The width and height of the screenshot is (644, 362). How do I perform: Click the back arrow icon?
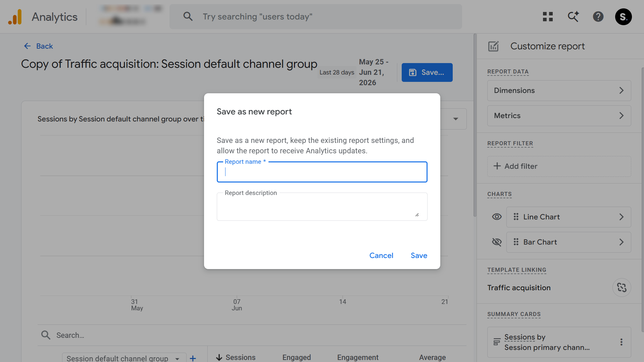tap(28, 46)
